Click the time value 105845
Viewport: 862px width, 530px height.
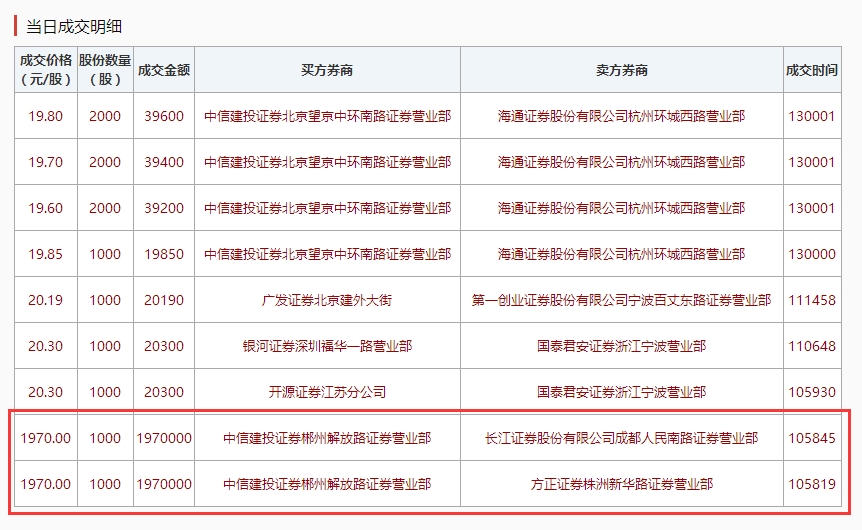click(812, 438)
